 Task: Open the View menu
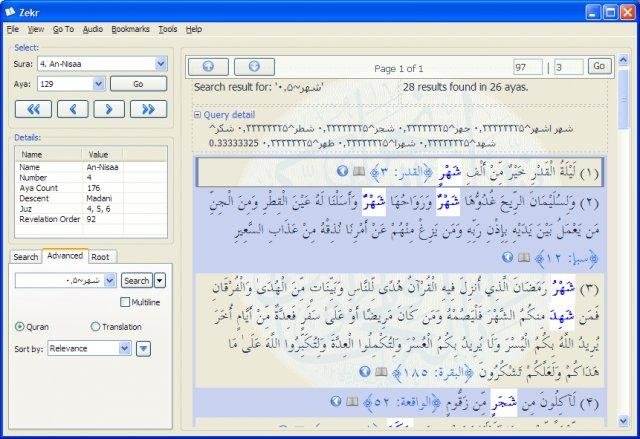[36, 29]
